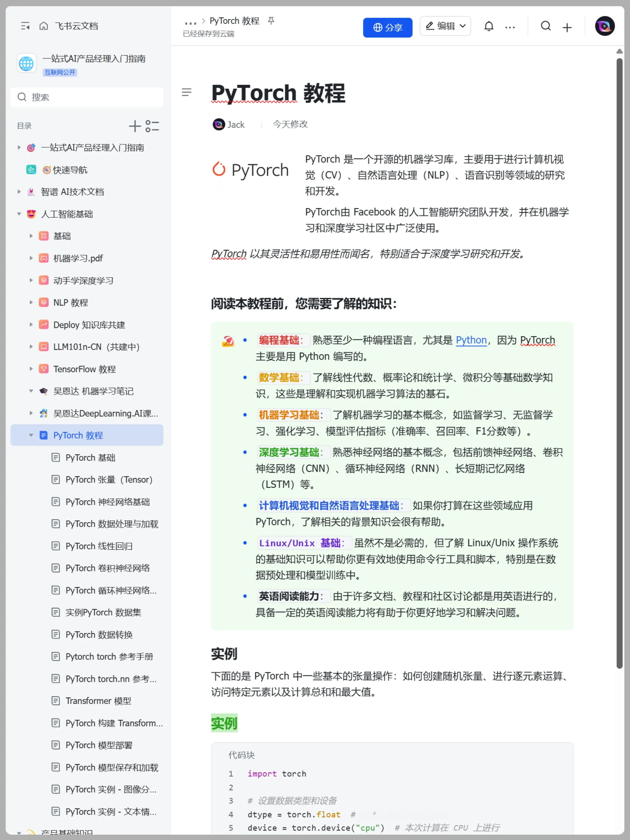Collapse the sidebar with the menu icon

coord(25,26)
